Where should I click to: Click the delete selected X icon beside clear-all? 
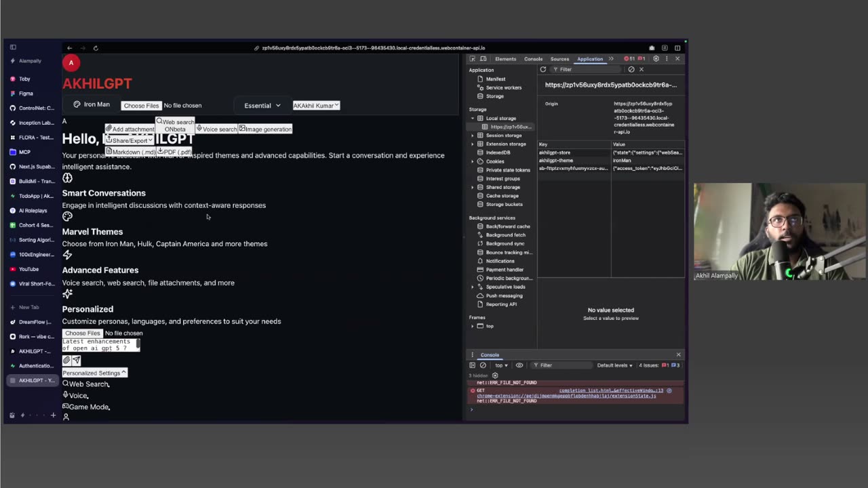coord(641,69)
